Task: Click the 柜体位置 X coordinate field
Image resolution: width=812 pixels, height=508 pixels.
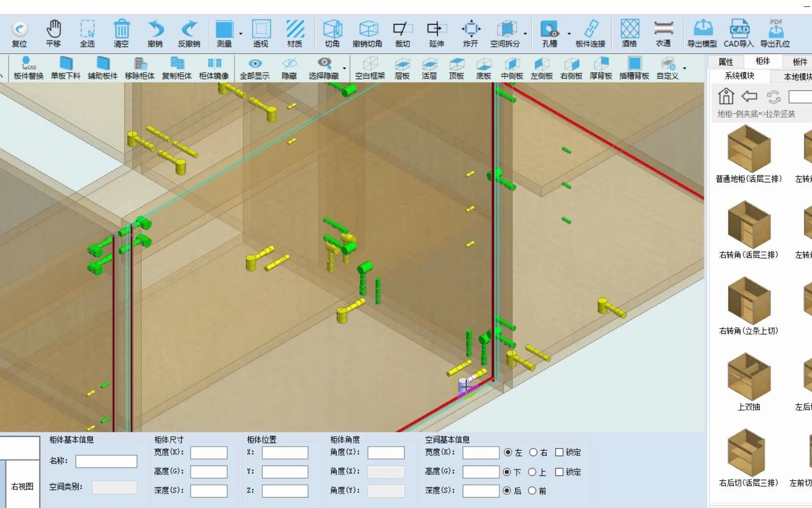Action: [x=285, y=453]
